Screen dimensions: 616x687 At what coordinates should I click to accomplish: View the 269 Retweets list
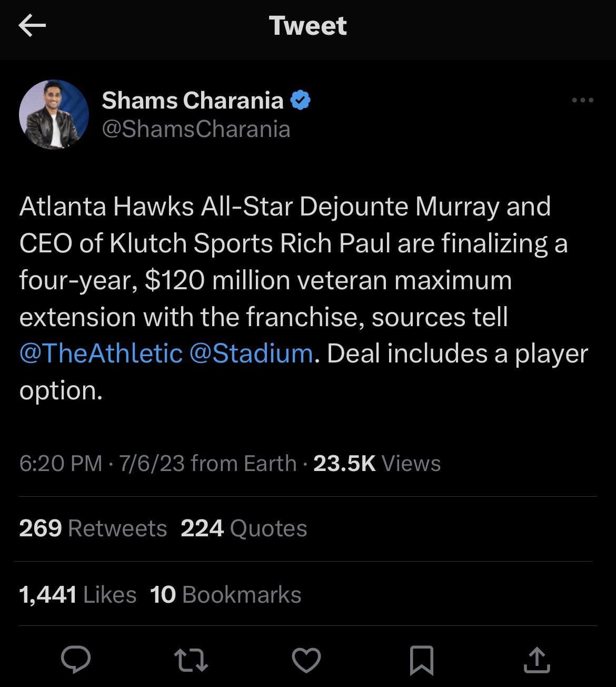click(x=93, y=528)
